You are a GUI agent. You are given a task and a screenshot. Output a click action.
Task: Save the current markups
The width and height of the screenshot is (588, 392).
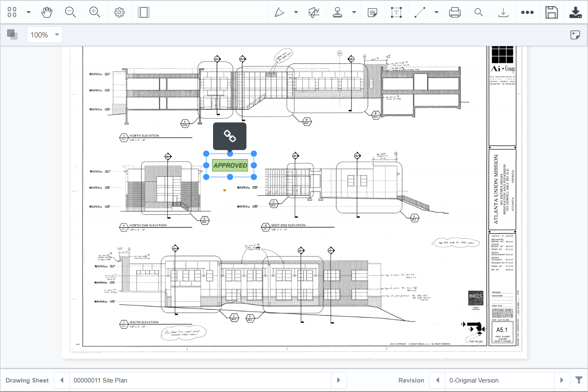[x=551, y=12]
